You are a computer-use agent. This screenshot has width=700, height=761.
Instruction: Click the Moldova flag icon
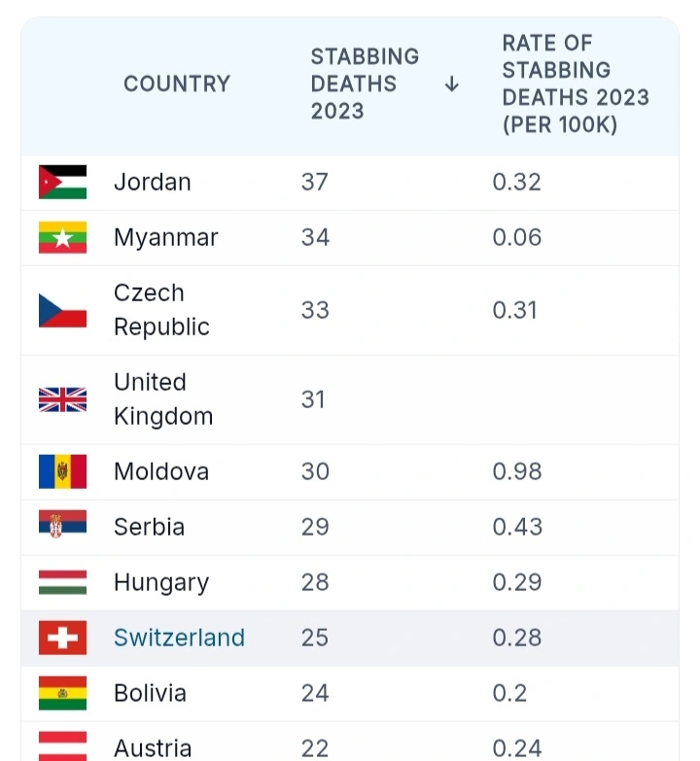tap(62, 471)
